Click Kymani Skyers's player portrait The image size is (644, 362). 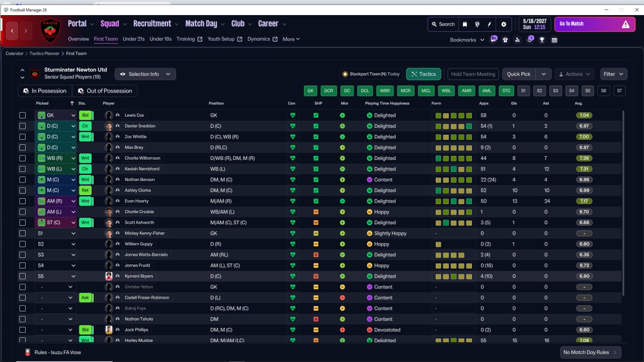[109, 276]
